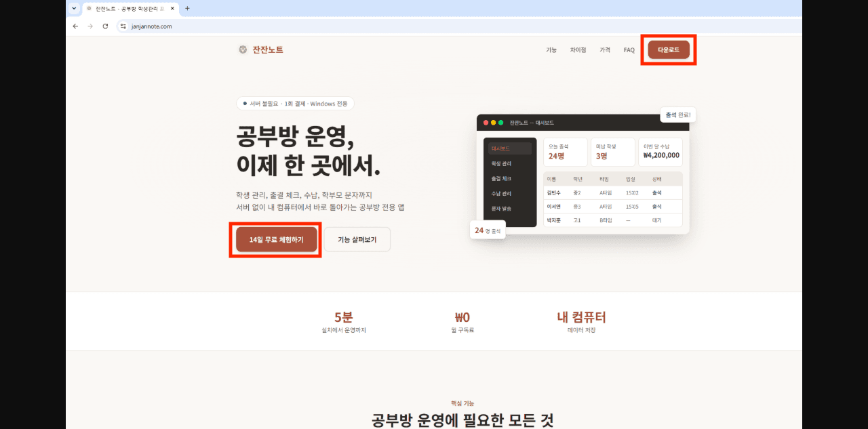
Task: Open the 가격 navigation menu item
Action: point(605,50)
